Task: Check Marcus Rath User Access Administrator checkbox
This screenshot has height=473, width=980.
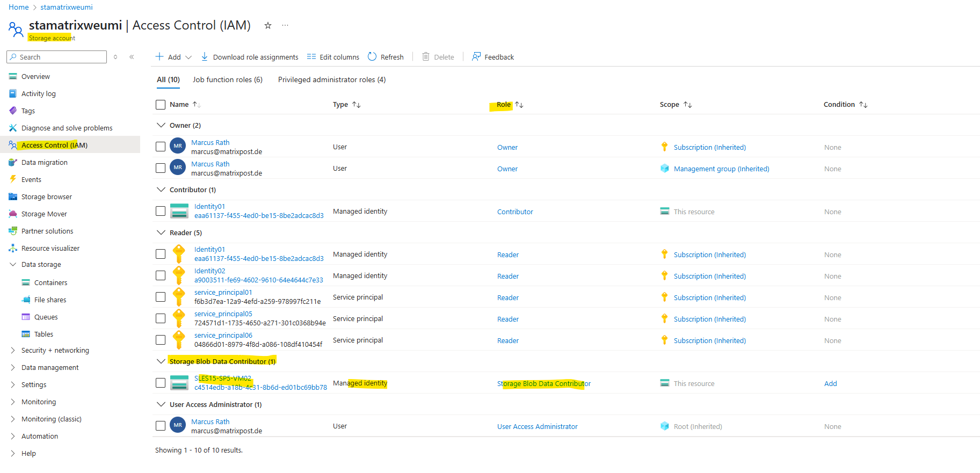Action: (x=161, y=426)
